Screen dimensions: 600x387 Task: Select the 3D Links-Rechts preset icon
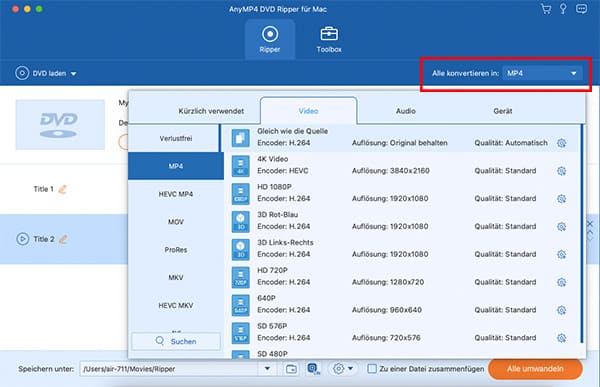point(241,249)
